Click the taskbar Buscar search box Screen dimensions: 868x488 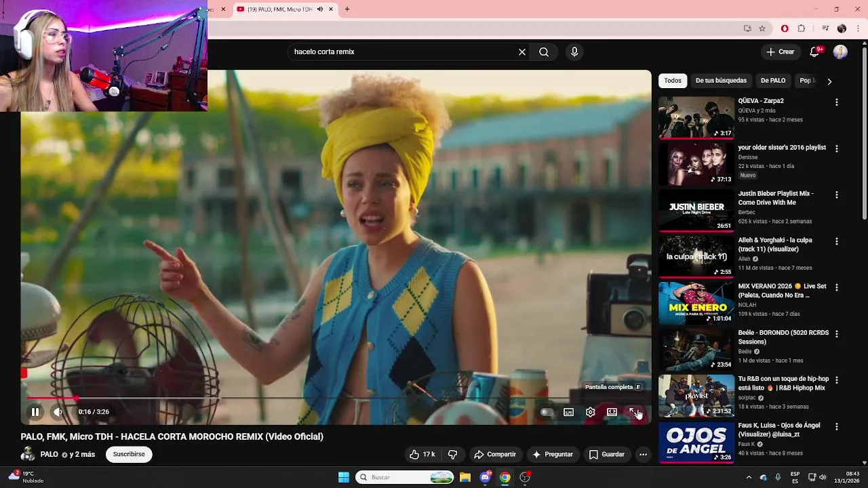click(405, 477)
